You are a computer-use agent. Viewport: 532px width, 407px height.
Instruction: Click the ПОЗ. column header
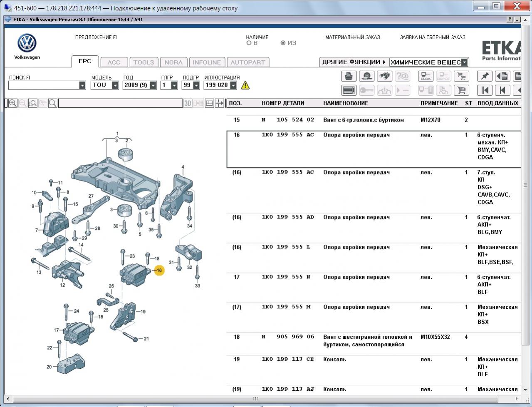click(x=235, y=103)
